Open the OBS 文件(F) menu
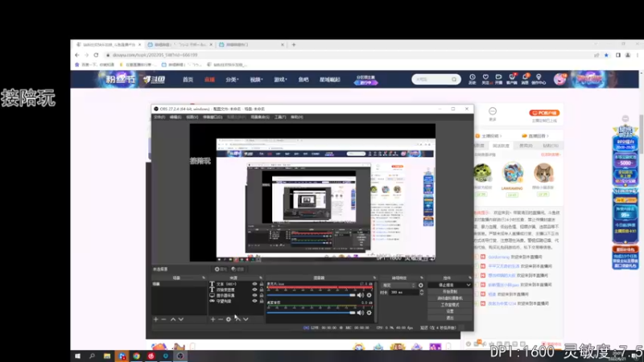The height and width of the screenshot is (362, 644). [x=159, y=117]
